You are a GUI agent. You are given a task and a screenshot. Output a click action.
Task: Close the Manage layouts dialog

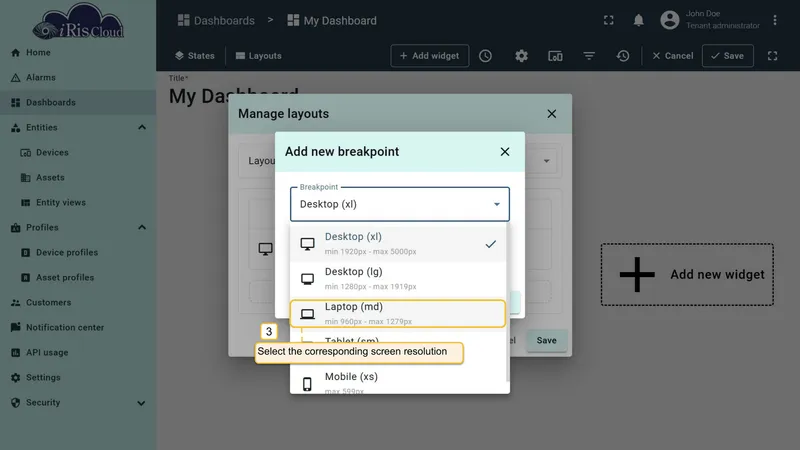click(x=552, y=114)
